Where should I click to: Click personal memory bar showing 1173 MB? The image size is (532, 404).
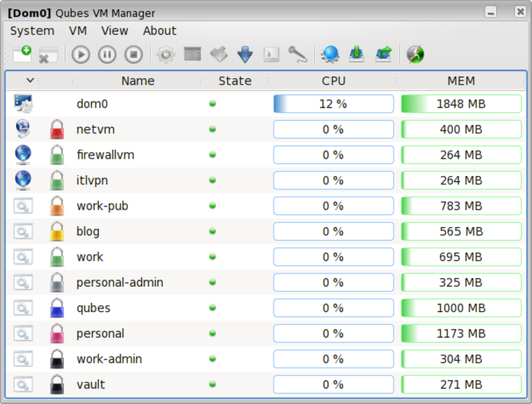461,333
